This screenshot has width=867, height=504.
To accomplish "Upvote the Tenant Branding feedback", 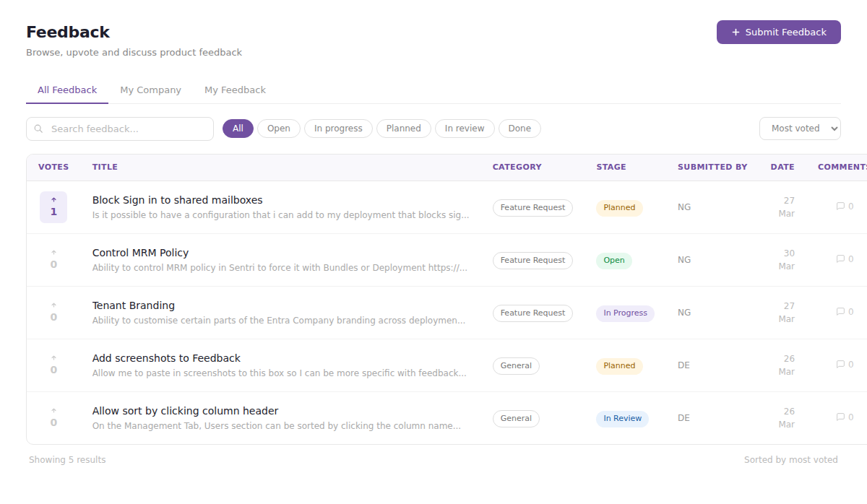I will tap(53, 312).
